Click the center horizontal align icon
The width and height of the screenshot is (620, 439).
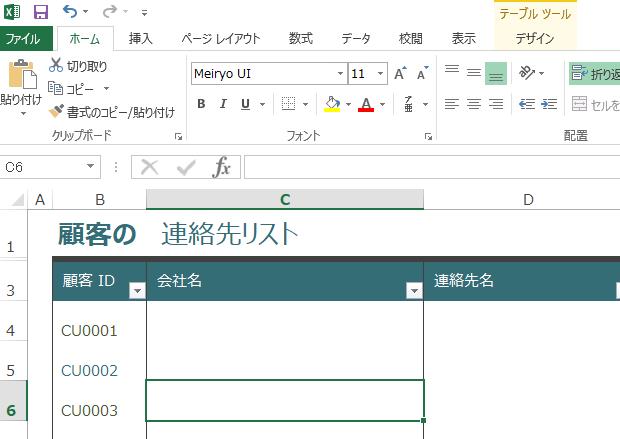pyautogui.click(x=473, y=104)
